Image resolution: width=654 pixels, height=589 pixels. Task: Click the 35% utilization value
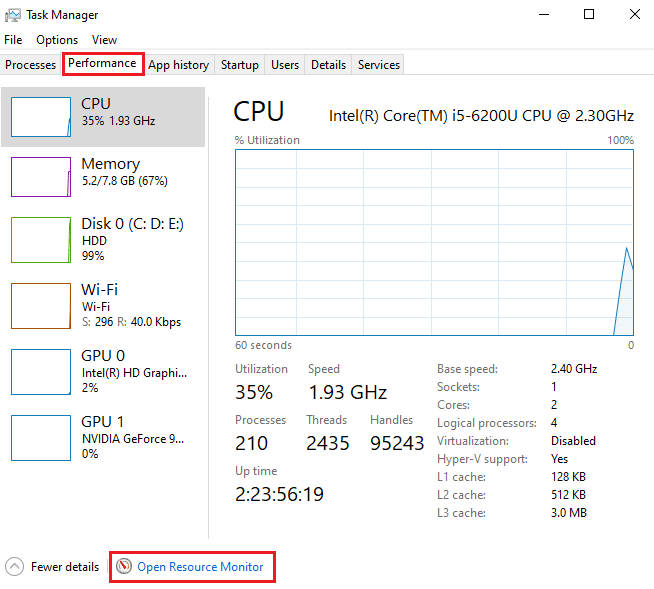[254, 392]
